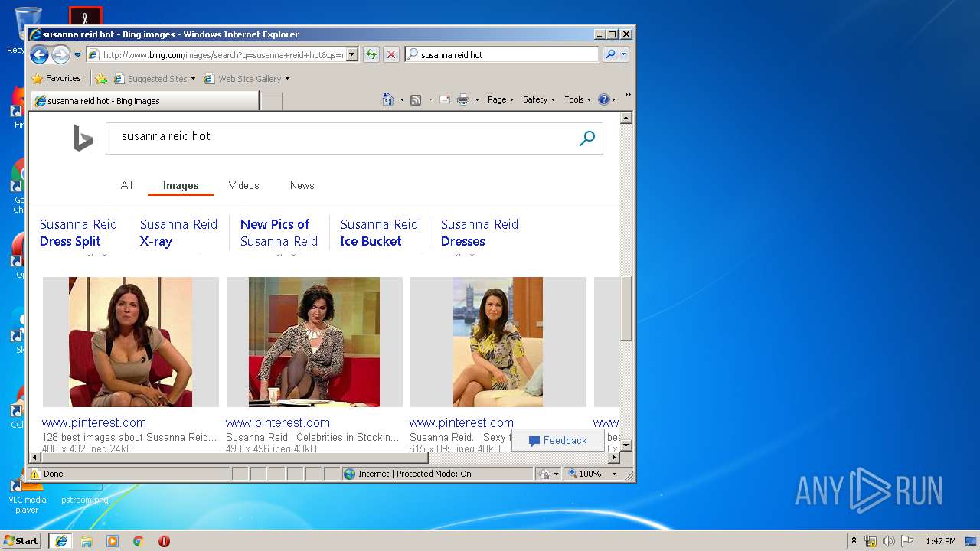The width and height of the screenshot is (980, 551).
Task: Click the Stop loading red X icon
Action: [x=391, y=54]
